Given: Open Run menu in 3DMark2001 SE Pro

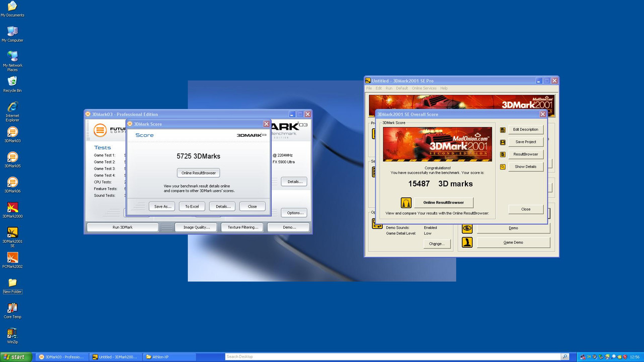Looking at the screenshot, I should tap(389, 88).
